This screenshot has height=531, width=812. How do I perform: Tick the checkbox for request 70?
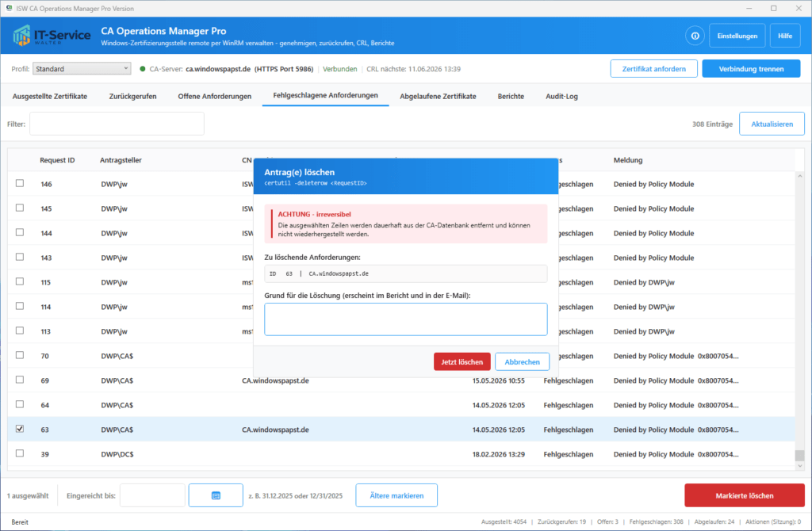point(20,356)
